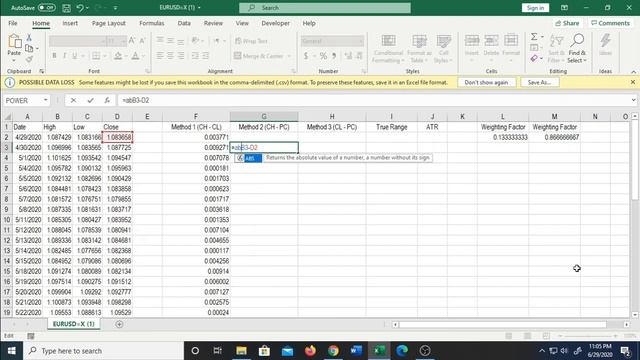Click the AutoSum sigma icon

(534, 37)
